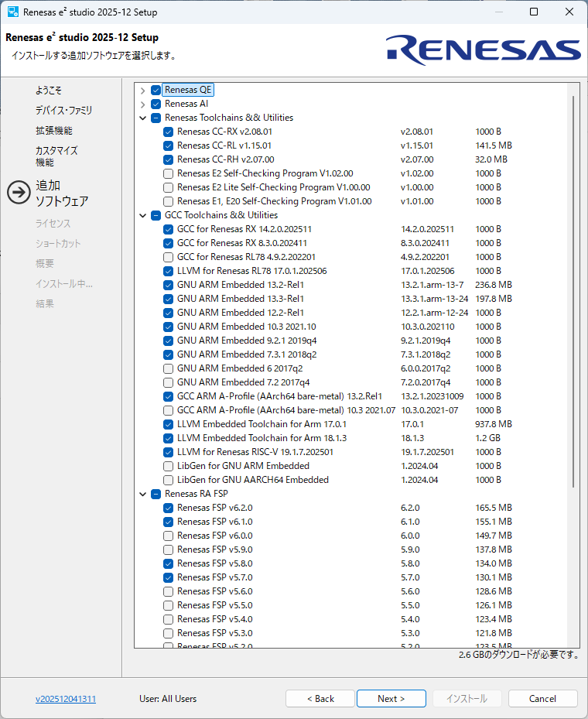Enable GCC for Renesas RL78 4.9.2.202201
This screenshot has height=719, width=588.
click(x=168, y=257)
